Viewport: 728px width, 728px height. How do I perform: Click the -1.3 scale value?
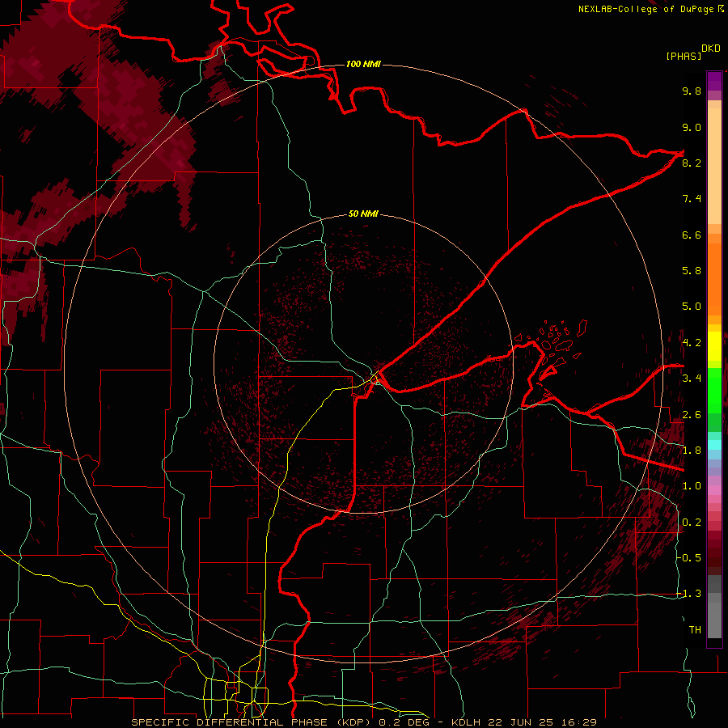click(689, 595)
